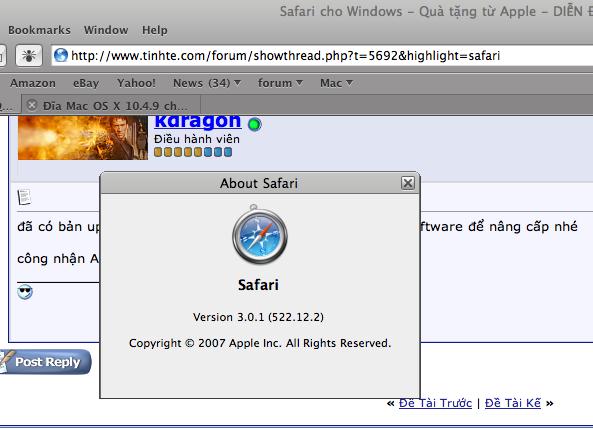Click the Safari compass icon in About dialog

pos(260,235)
